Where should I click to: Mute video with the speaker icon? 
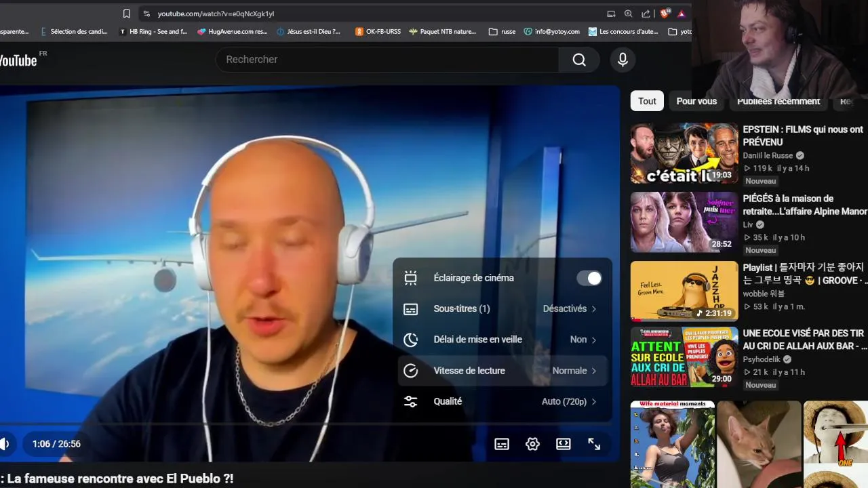[5, 444]
